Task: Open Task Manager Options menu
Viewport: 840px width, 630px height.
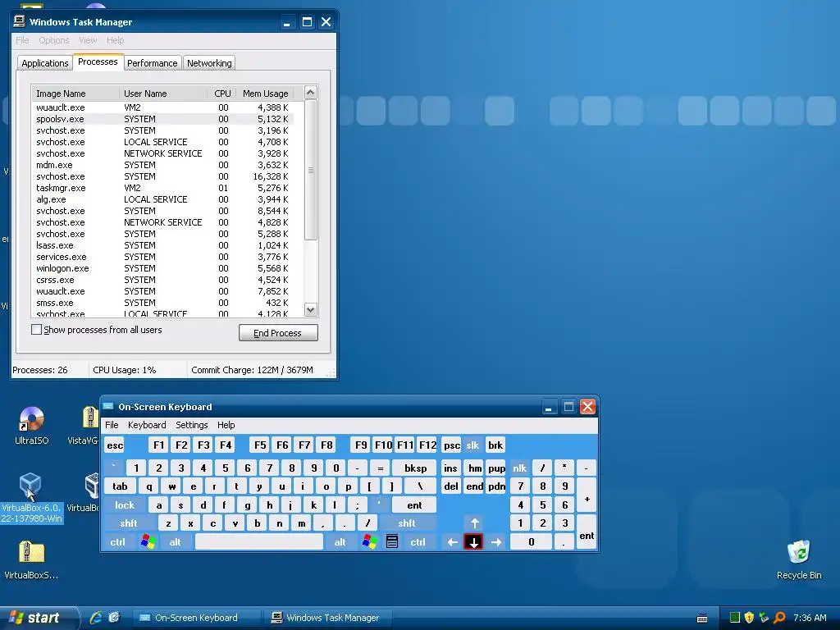Action: pyautogui.click(x=54, y=40)
